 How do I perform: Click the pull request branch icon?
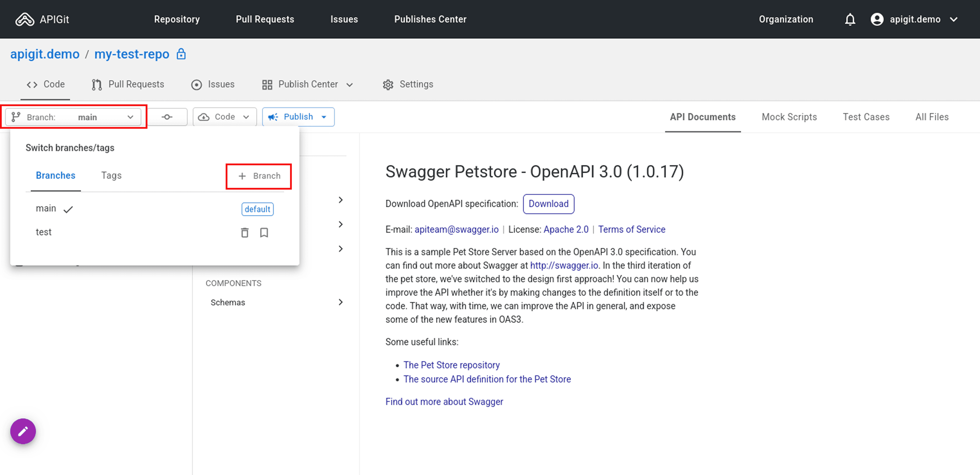(97, 84)
